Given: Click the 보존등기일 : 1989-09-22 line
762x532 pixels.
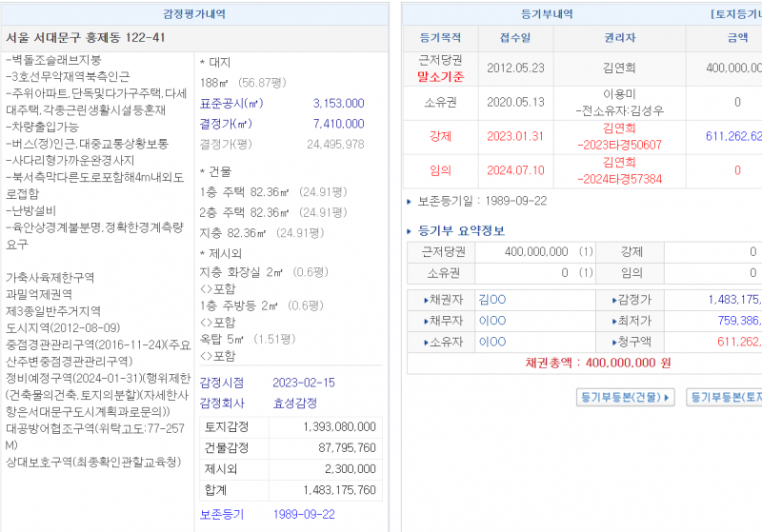Looking at the screenshot, I should coord(482,201).
